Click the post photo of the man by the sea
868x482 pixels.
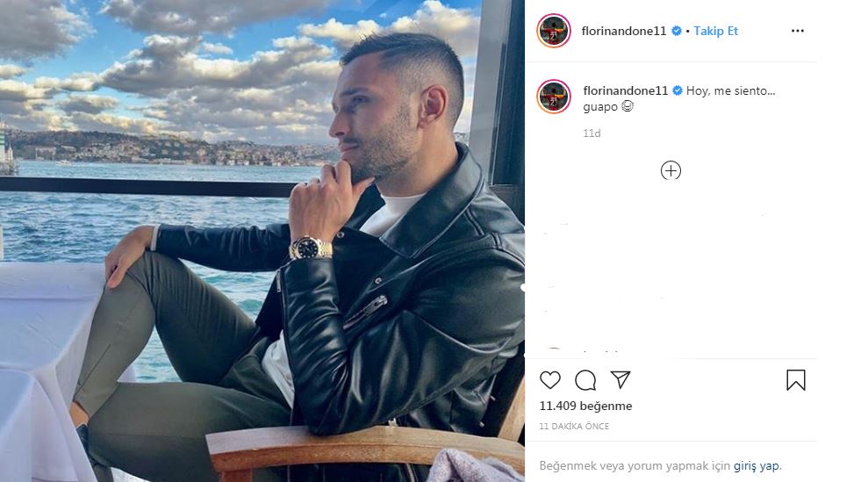pyautogui.click(x=262, y=241)
